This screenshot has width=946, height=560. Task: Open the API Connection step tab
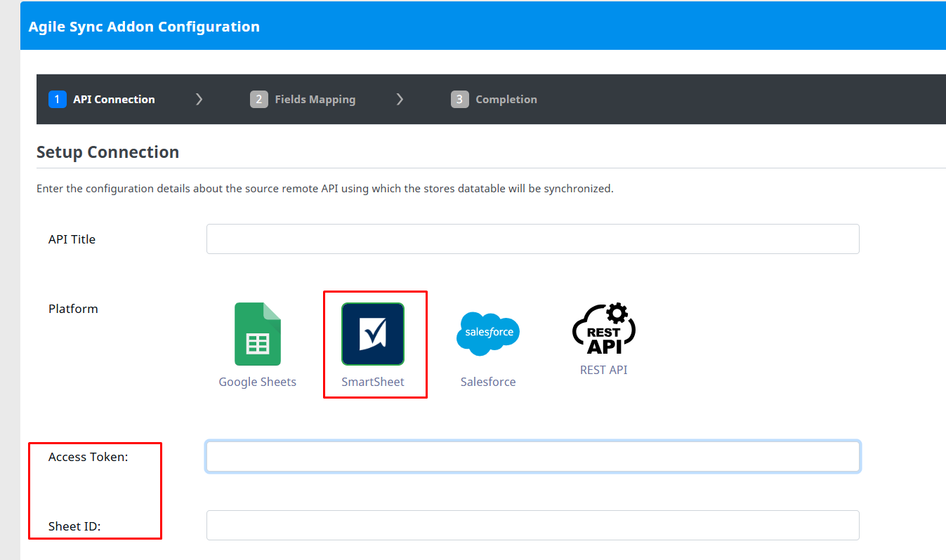click(x=102, y=100)
